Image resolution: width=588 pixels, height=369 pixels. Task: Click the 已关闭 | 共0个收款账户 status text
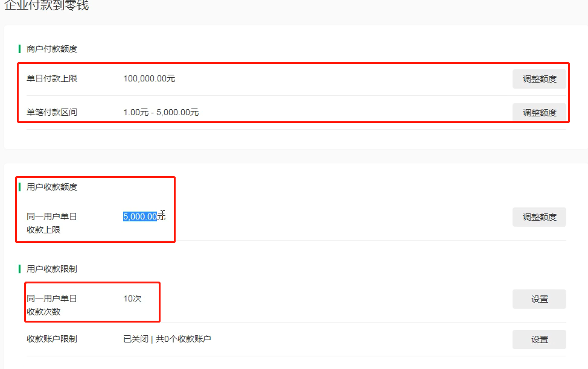(x=167, y=339)
